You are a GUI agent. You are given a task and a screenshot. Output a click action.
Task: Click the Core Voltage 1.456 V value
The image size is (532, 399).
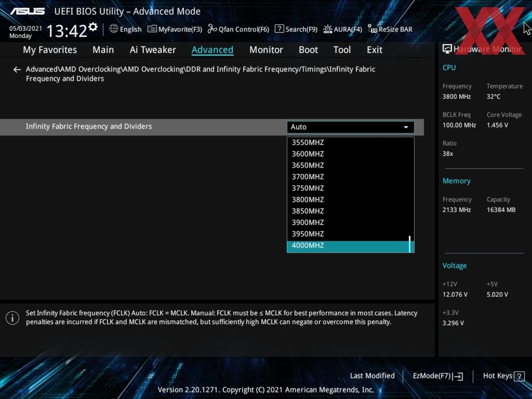pos(497,125)
